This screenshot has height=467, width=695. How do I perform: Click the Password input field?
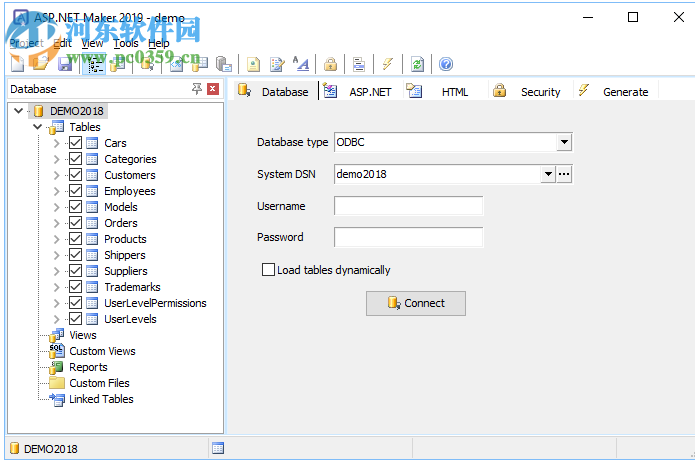408,237
